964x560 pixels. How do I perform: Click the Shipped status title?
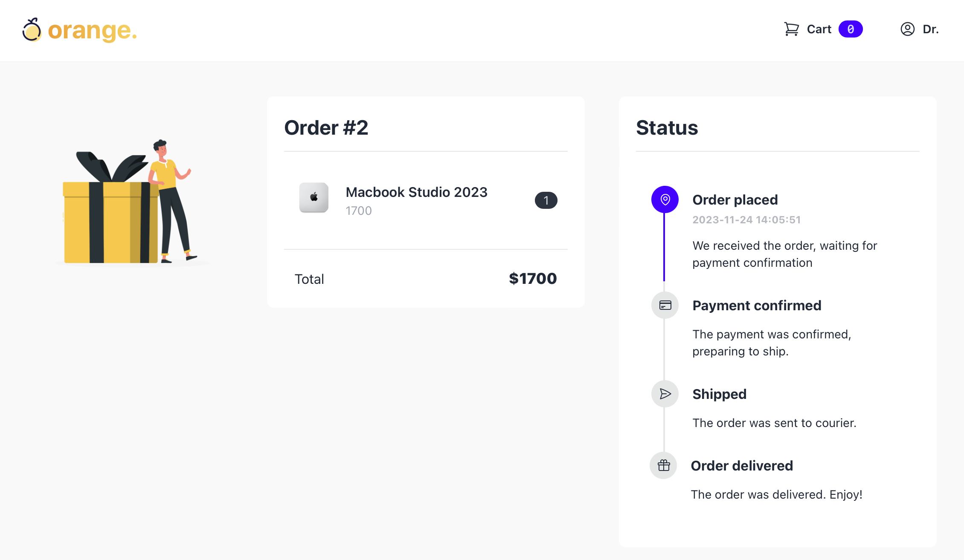coord(719,394)
